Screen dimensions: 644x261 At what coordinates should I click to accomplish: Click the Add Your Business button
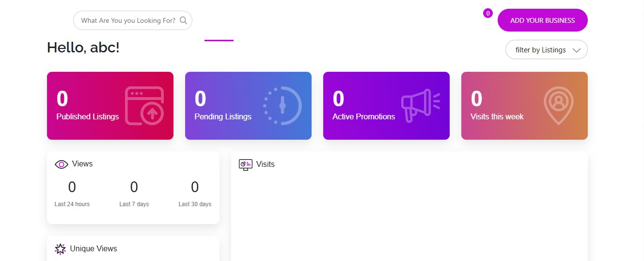542,20
